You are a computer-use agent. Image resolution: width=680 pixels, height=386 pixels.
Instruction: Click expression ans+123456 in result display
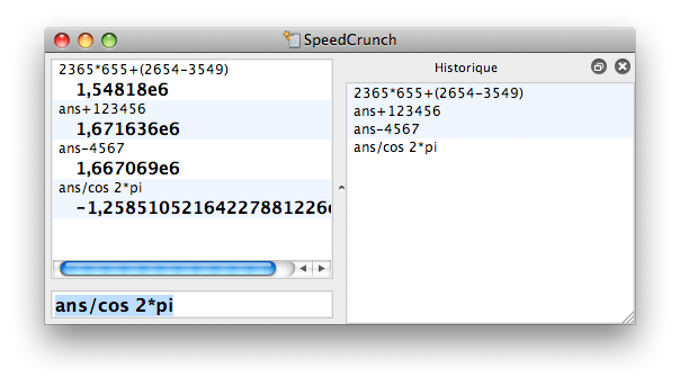coord(102,109)
